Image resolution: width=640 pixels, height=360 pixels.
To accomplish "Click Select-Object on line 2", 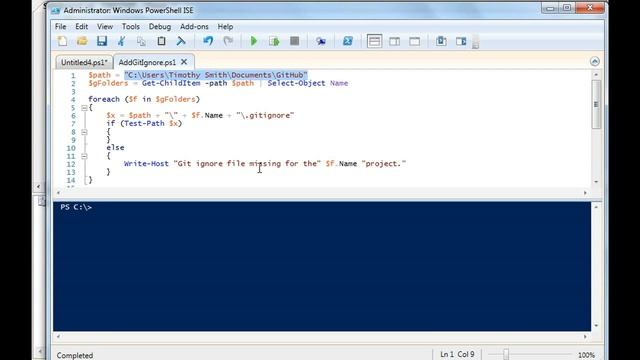I will pos(296,83).
